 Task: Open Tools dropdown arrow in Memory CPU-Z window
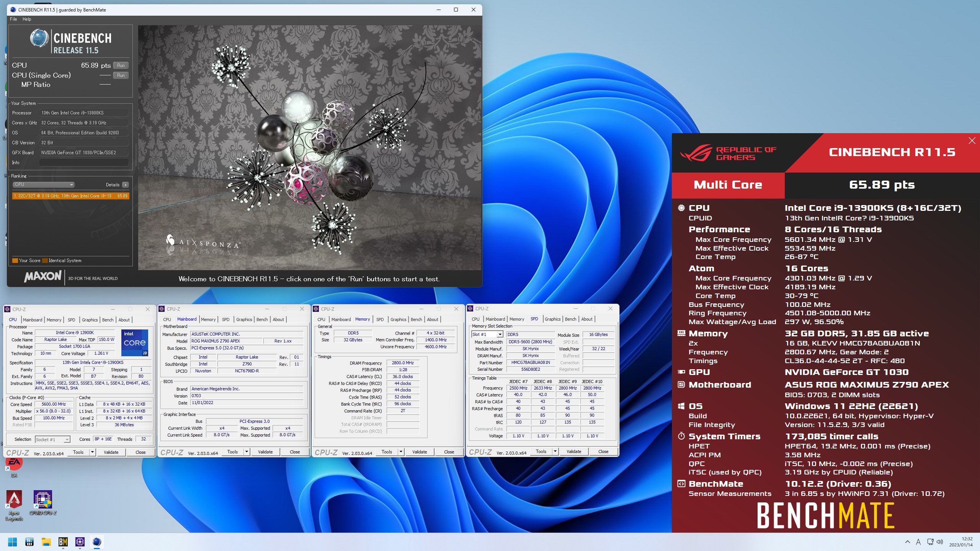tap(401, 452)
